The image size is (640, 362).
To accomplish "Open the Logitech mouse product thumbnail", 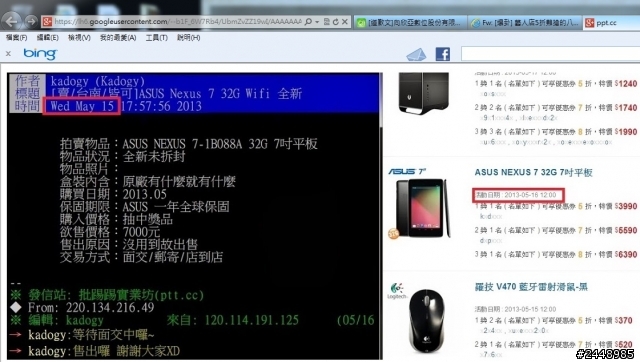I will 427,320.
